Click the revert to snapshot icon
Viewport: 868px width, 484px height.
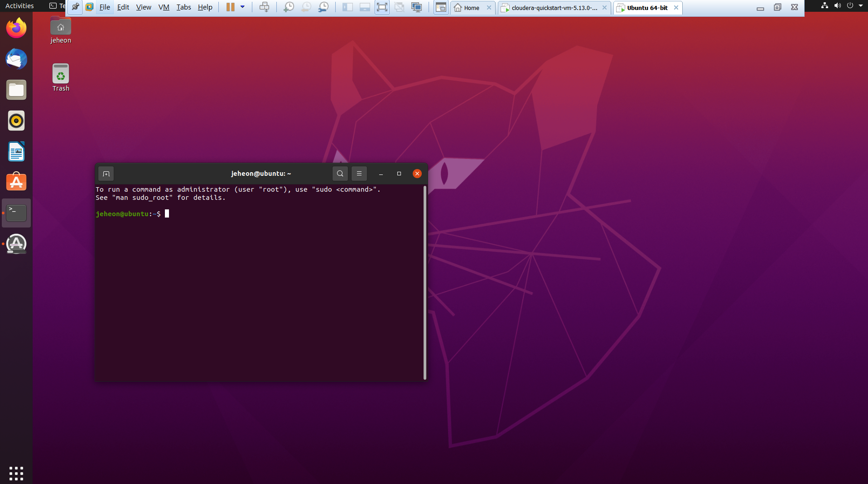coord(306,7)
